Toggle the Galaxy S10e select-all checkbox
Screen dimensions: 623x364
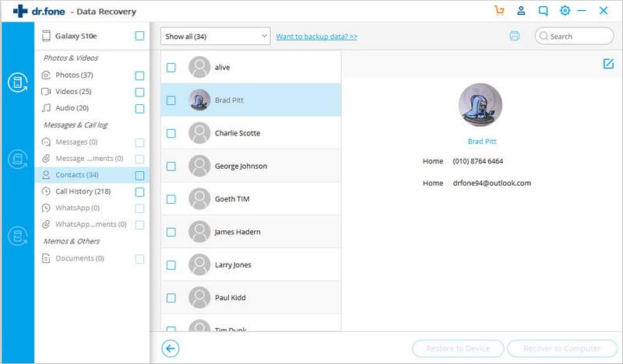(x=139, y=36)
